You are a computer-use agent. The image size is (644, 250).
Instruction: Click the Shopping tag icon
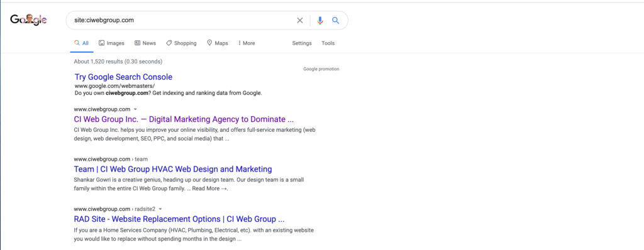(x=169, y=43)
